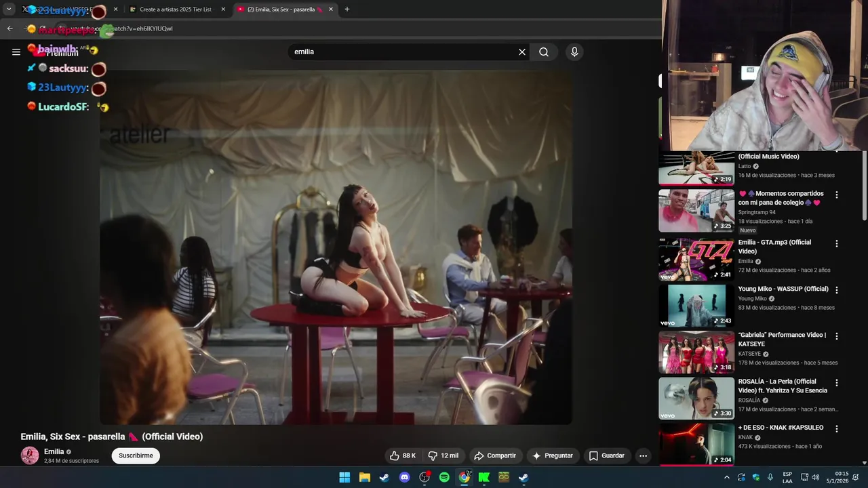868x488 pixels.
Task: Click the Preguntar button
Action: [553, 455]
